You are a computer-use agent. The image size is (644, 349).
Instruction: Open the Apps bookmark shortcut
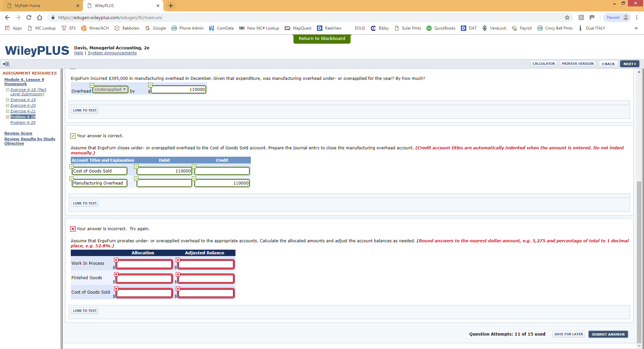[x=13, y=28]
